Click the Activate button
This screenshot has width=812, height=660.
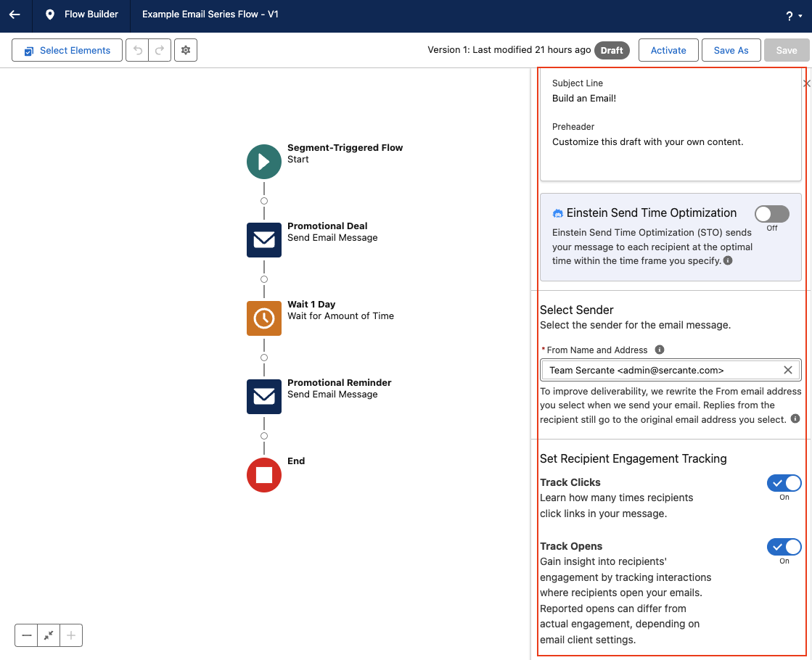click(x=668, y=50)
